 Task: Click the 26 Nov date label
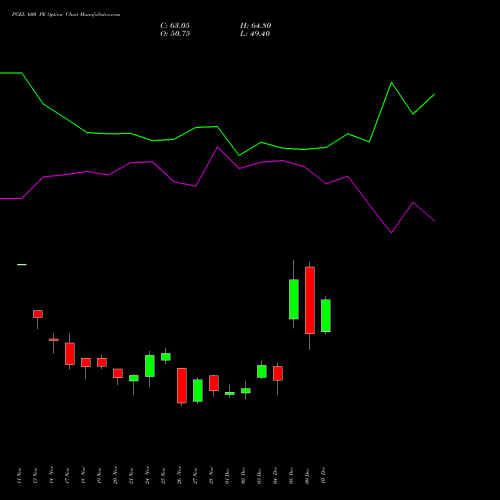(x=179, y=476)
